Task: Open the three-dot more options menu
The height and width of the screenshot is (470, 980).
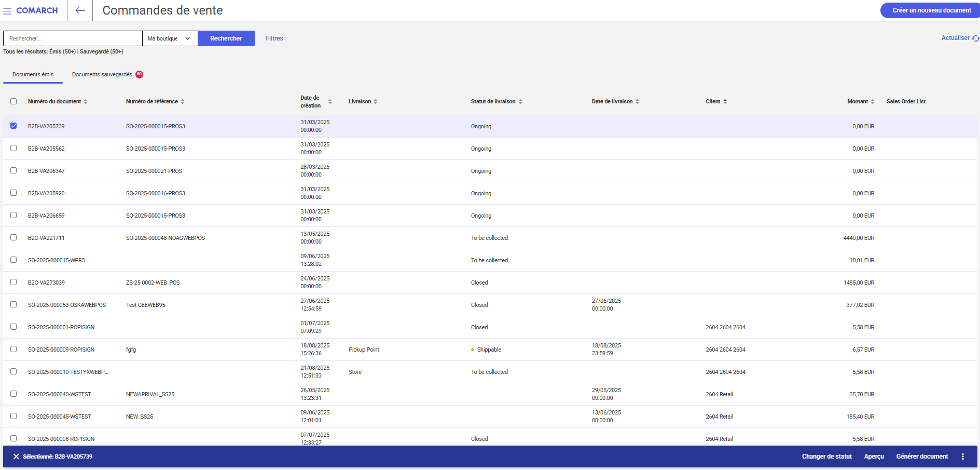Action: tap(962, 456)
